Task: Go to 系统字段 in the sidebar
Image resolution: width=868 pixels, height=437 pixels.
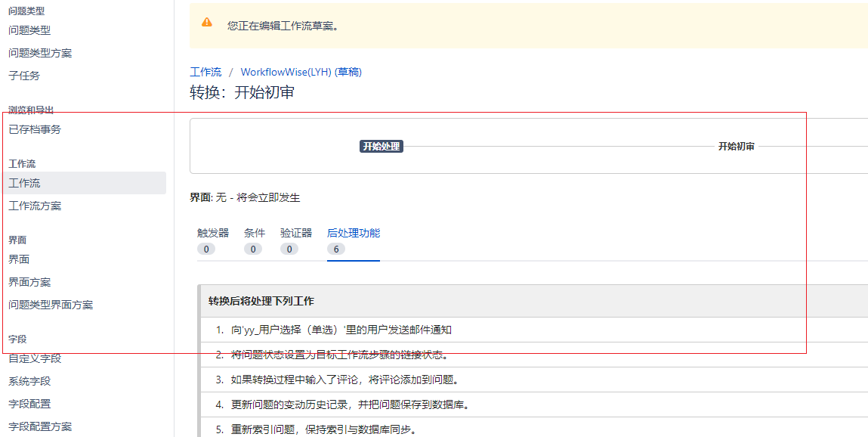Action: pos(29,381)
